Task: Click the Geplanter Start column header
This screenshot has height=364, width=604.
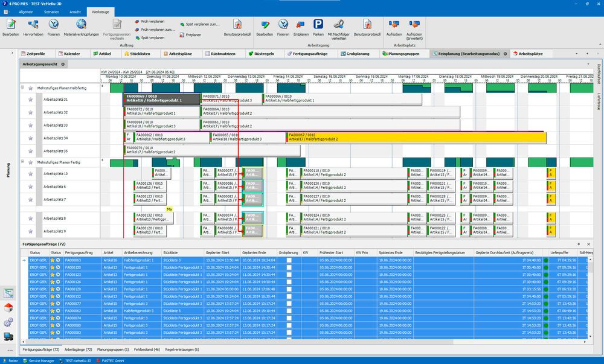Action: click(x=217, y=252)
